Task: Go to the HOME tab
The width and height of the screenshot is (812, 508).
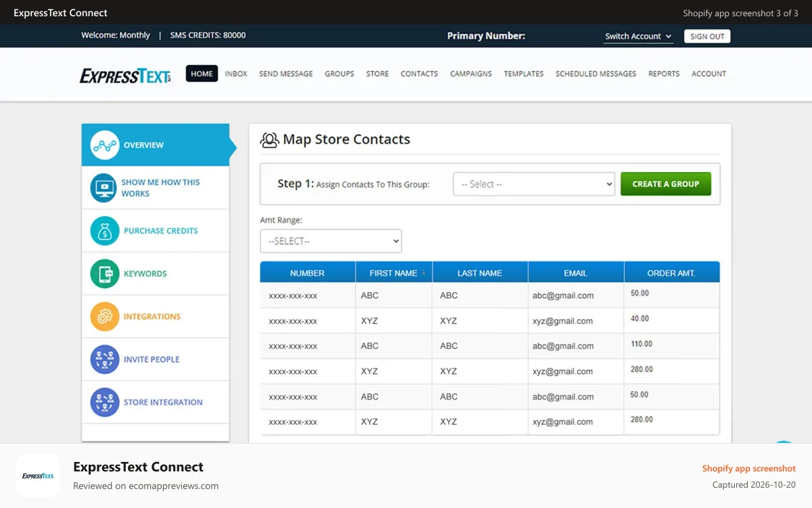Action: tap(202, 74)
